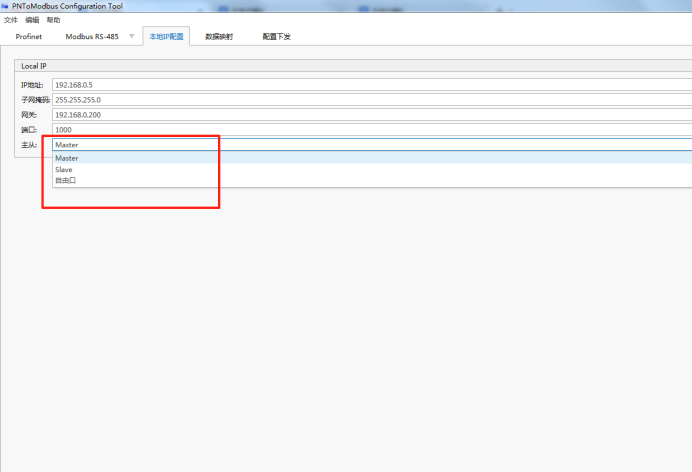Click the IP地址 field showing 192.168.0.5

(372, 85)
